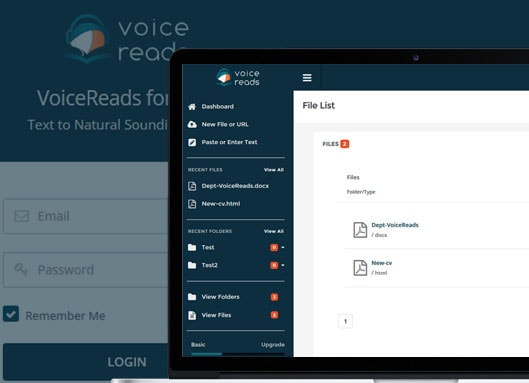Screen dimensions: 529x383
Task: Select the Paste or Enter Text edit icon
Action: pos(192,142)
